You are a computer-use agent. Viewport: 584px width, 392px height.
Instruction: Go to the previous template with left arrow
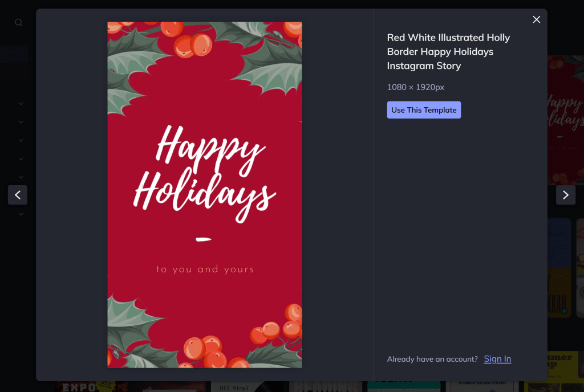pyautogui.click(x=18, y=195)
